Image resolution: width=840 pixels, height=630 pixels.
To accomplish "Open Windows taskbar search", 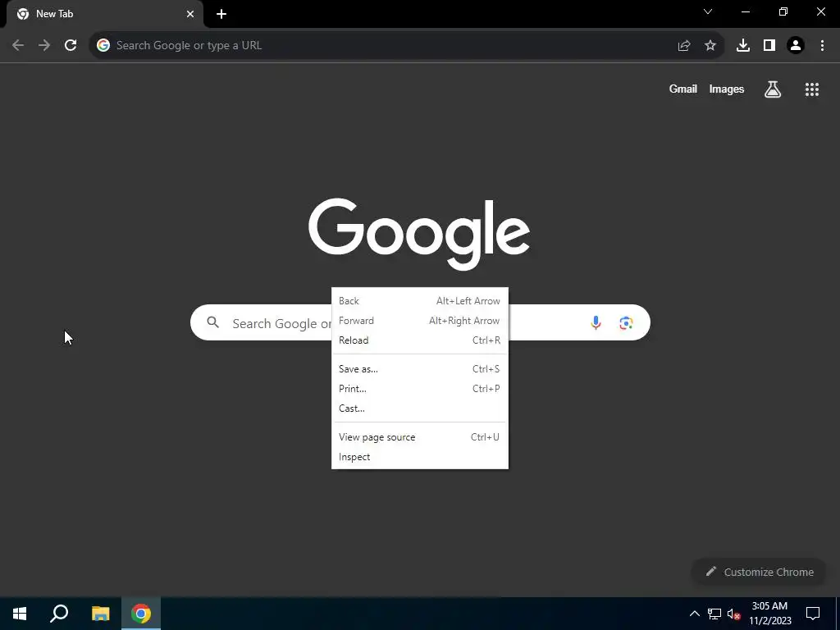I will 59,614.
